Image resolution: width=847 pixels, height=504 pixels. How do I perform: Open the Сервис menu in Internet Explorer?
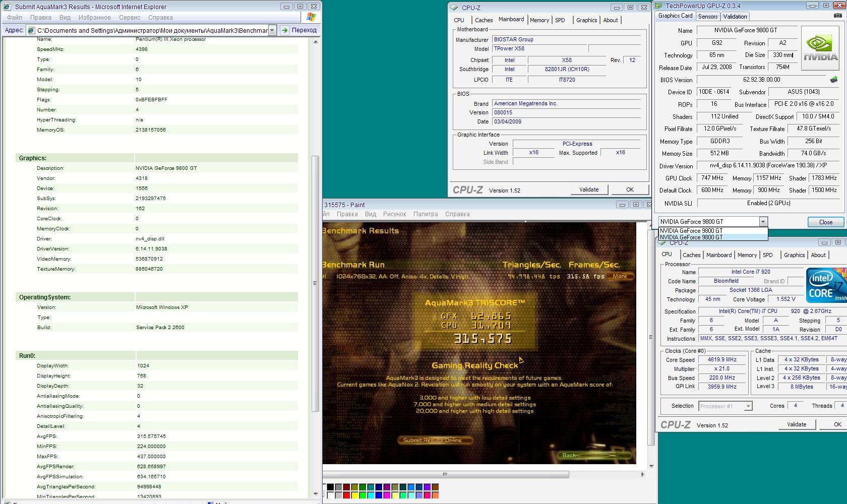tap(130, 17)
